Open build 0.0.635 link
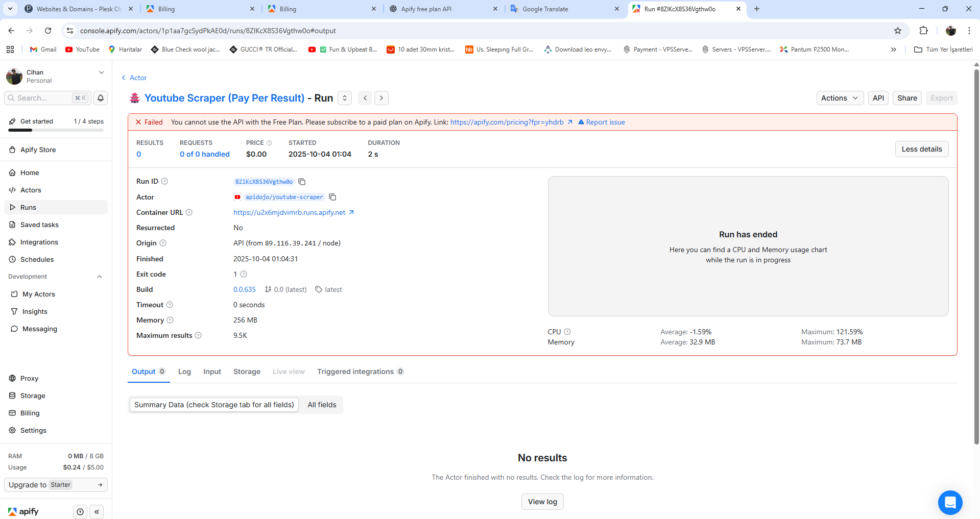980x519 pixels. click(245, 289)
